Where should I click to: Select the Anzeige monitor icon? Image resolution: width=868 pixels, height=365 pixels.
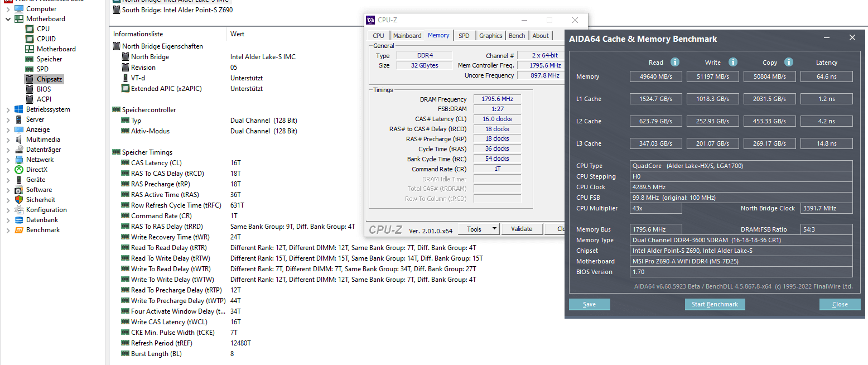(19, 129)
